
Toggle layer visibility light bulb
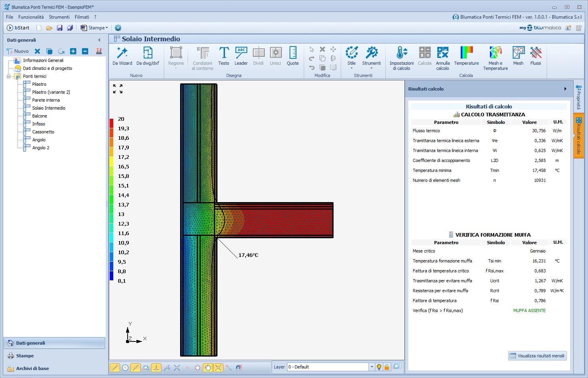click(x=379, y=367)
